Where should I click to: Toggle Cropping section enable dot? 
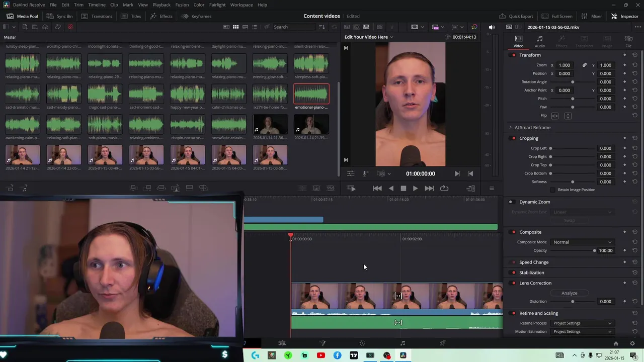pyautogui.click(x=513, y=138)
